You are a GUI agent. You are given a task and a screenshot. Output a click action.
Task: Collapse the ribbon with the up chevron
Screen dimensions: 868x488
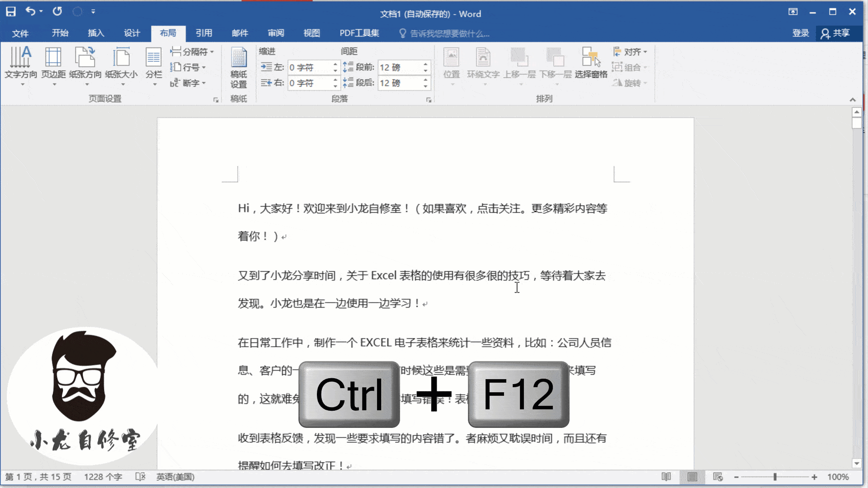[853, 100]
